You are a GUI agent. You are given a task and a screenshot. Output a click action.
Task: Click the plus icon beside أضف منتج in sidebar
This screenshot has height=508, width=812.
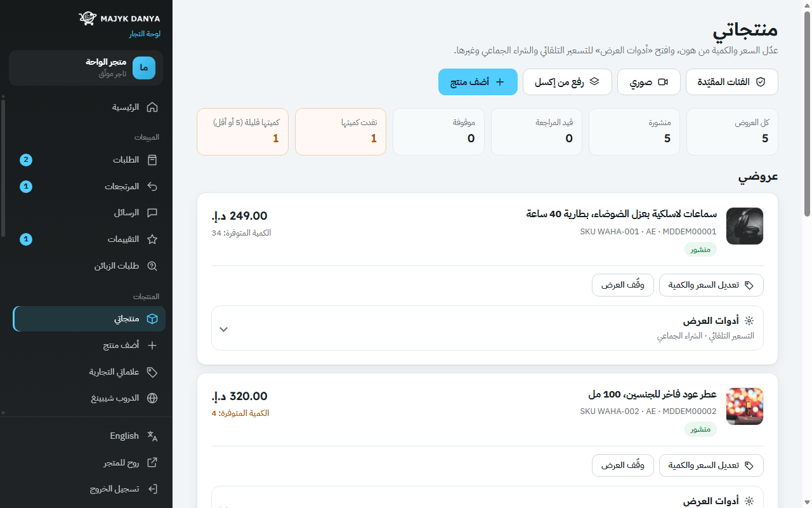click(x=152, y=345)
